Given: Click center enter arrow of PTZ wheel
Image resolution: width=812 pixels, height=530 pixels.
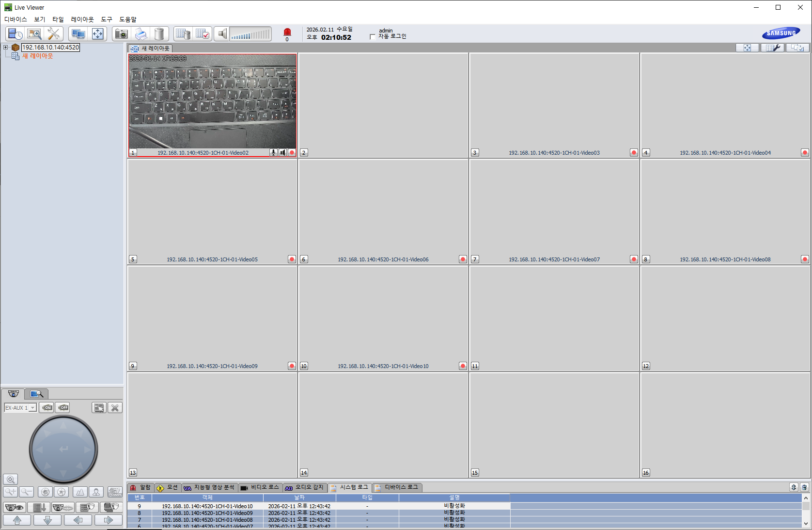Looking at the screenshot, I should coord(63,449).
